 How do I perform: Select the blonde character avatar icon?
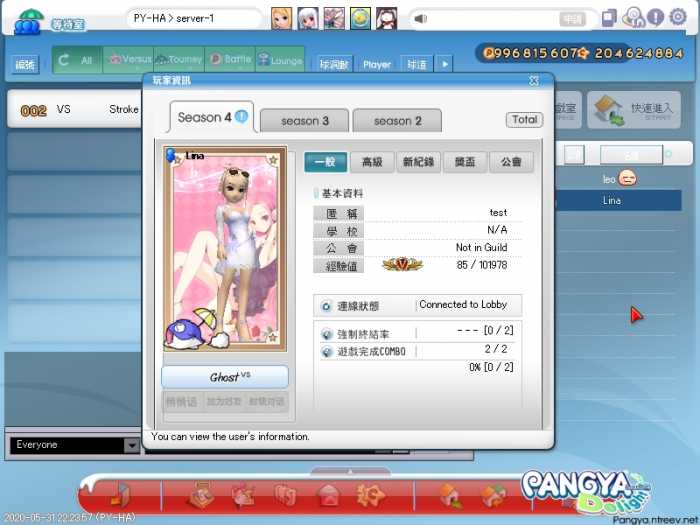[282, 19]
